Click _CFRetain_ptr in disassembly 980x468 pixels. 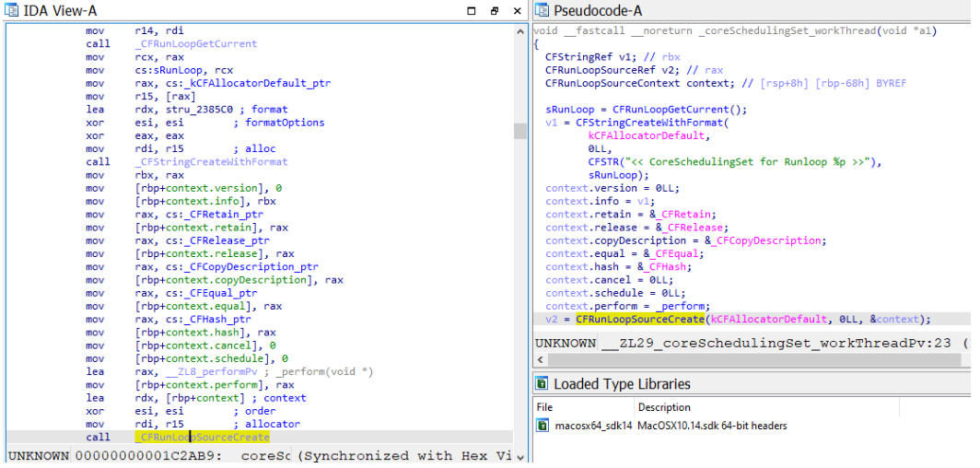click(224, 215)
